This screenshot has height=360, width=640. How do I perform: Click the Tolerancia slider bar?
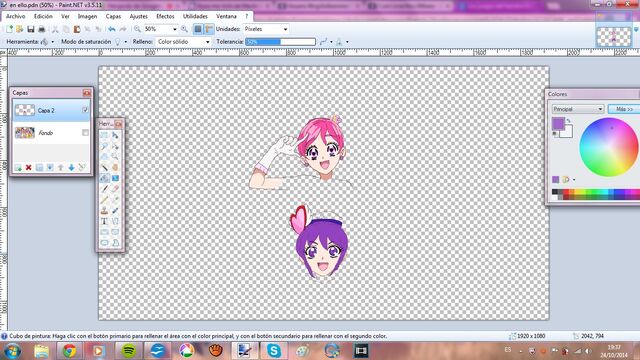pos(280,42)
